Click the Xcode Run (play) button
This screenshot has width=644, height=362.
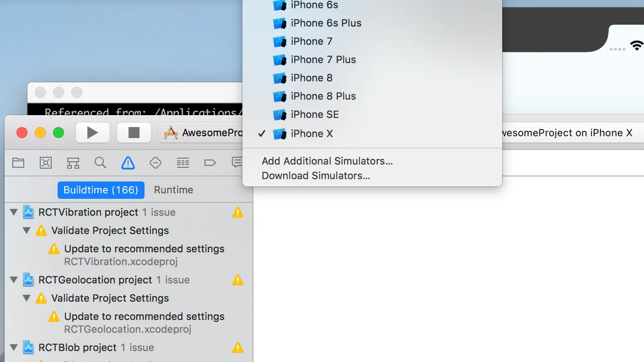(x=93, y=132)
